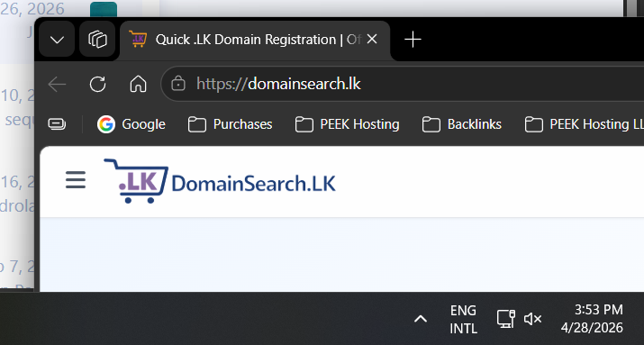This screenshot has width=644, height=345.
Task: Open the site hamburger menu
Action: (76, 180)
